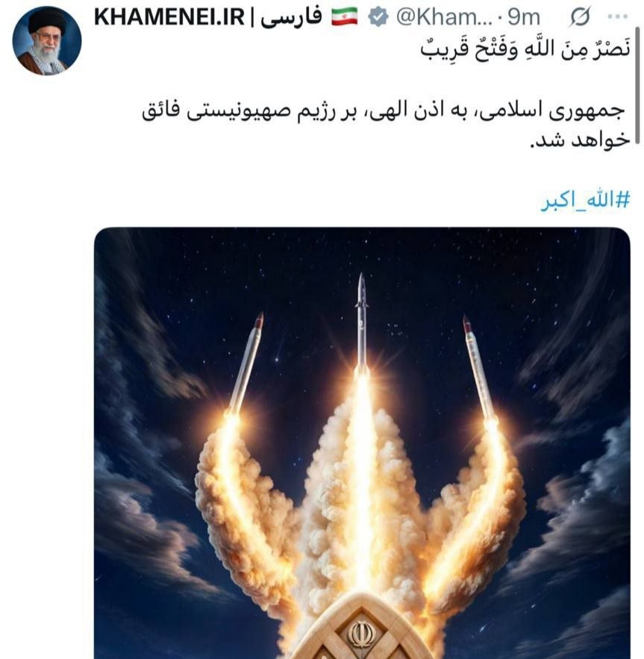
Task: Open the Khamenei profile avatar
Action: coord(47,41)
